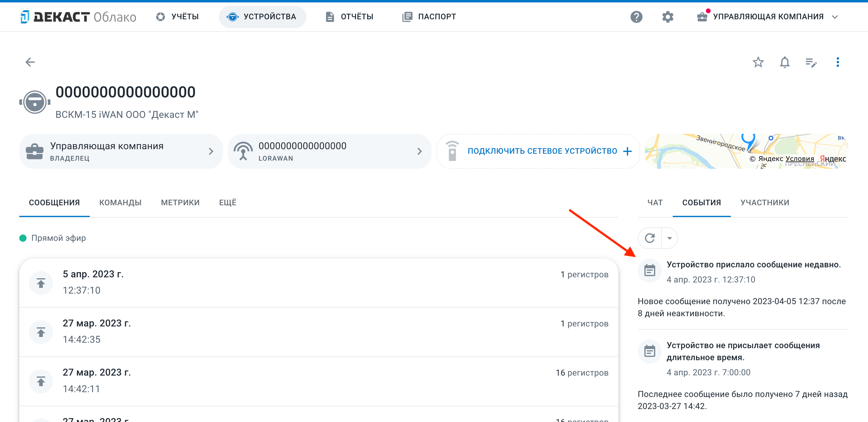Click the ПАСПОРТ library icon
Image resolution: width=868 pixels, height=422 pixels.
407,17
